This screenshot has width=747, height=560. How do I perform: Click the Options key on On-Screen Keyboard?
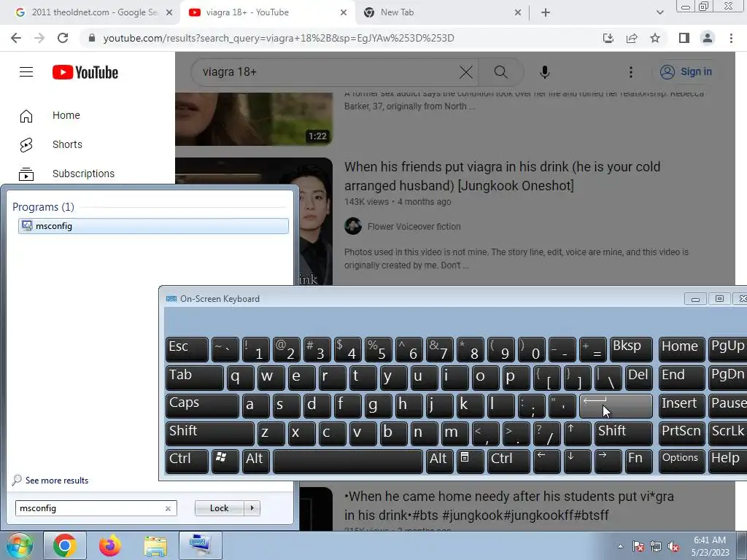pyautogui.click(x=681, y=461)
